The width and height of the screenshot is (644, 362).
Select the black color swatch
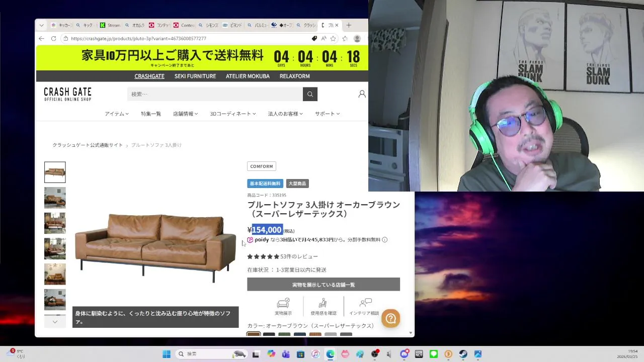pos(269,335)
